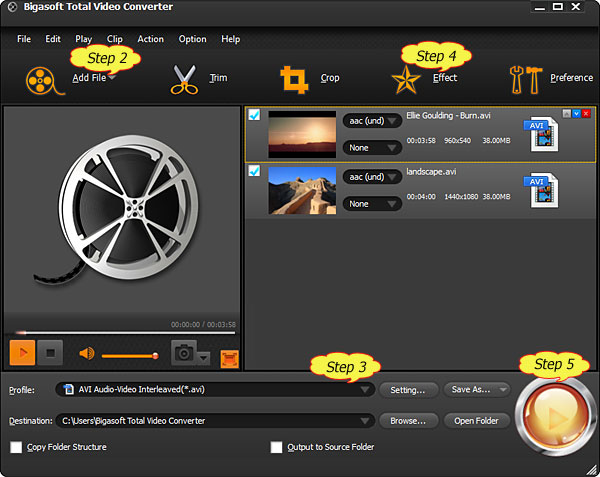Open Preference tools icon
Viewport: 600px width, 477px height.
pyautogui.click(x=526, y=80)
